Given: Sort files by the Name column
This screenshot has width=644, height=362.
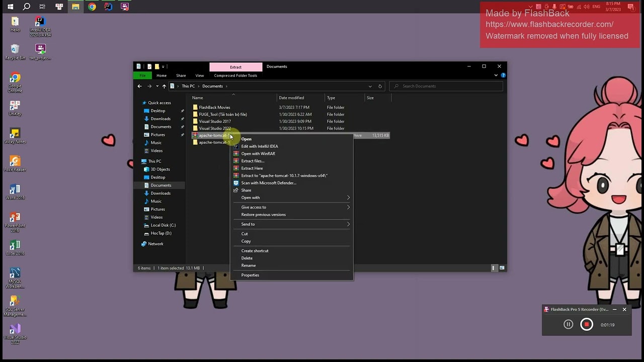Looking at the screenshot, I should pos(233,98).
